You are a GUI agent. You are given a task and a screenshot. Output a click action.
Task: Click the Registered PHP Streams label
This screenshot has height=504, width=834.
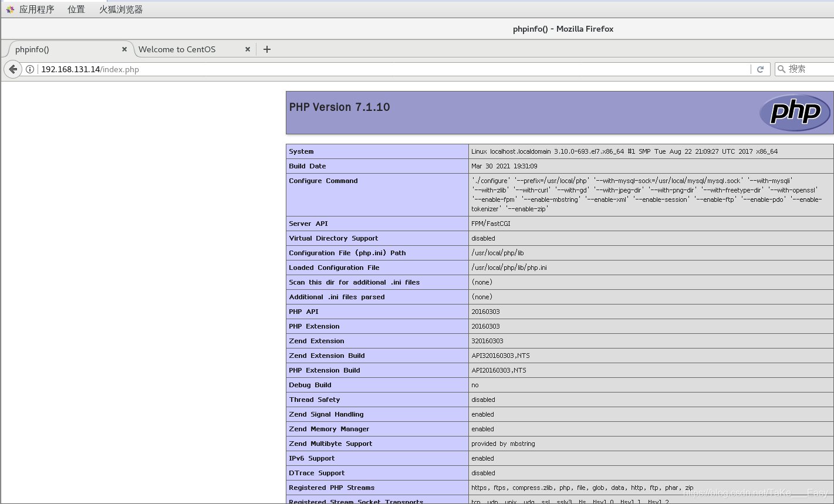[x=332, y=488]
